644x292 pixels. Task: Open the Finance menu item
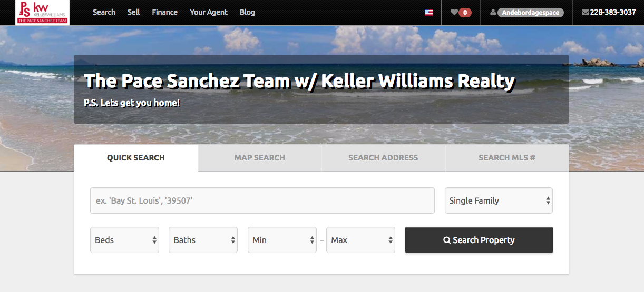pyautogui.click(x=164, y=12)
